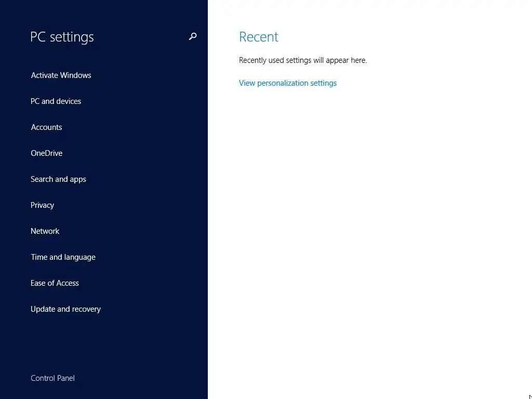Choose the Network category
The width and height of the screenshot is (532, 399).
point(45,231)
